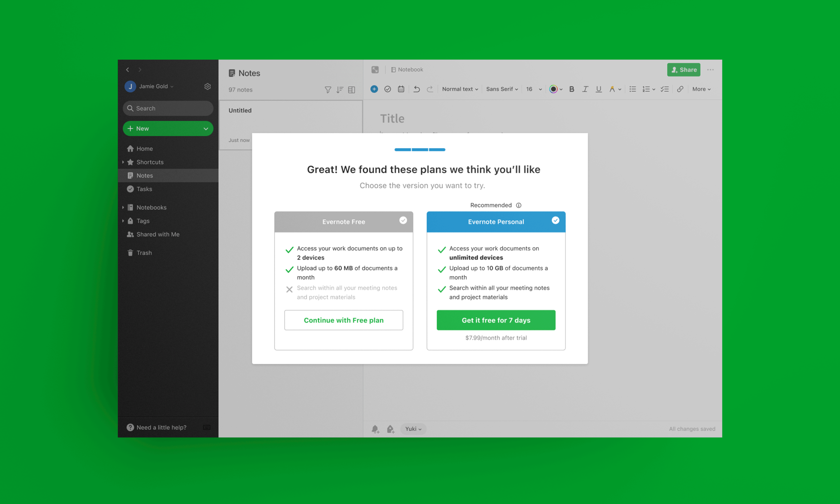Open note list filter icon
The image size is (840, 504).
[x=328, y=90]
